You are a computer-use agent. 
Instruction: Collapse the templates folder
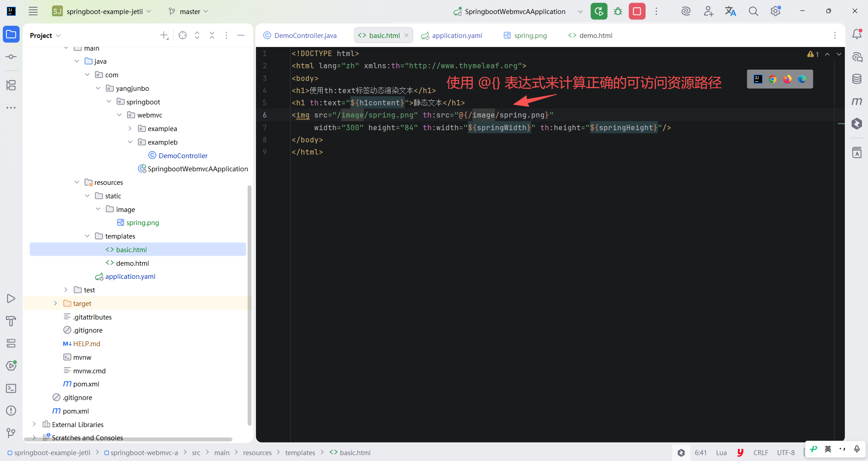coord(87,236)
